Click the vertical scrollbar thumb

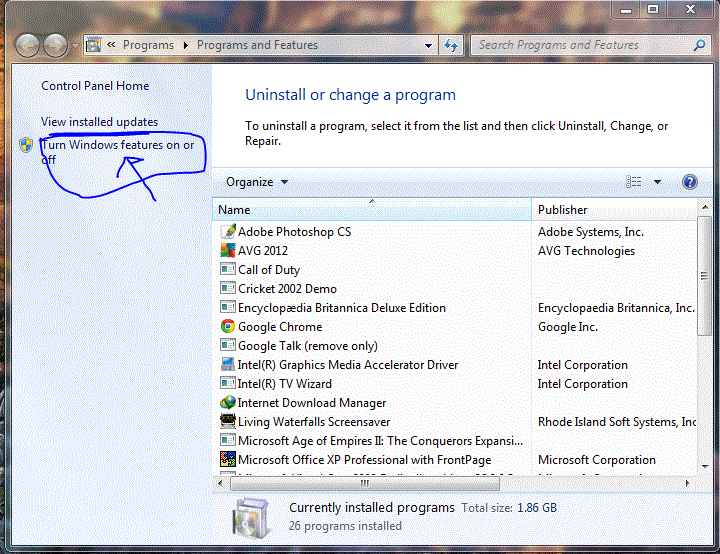(704, 276)
